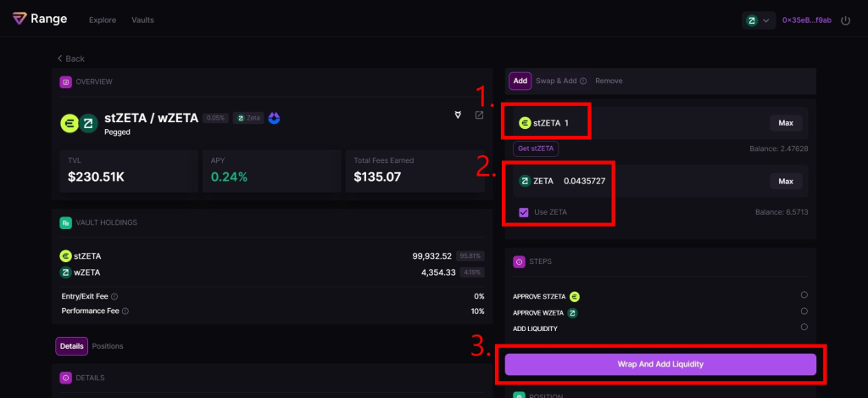Uncheck the Use ZETA checkbox
This screenshot has height=398, width=868.
[x=523, y=212]
